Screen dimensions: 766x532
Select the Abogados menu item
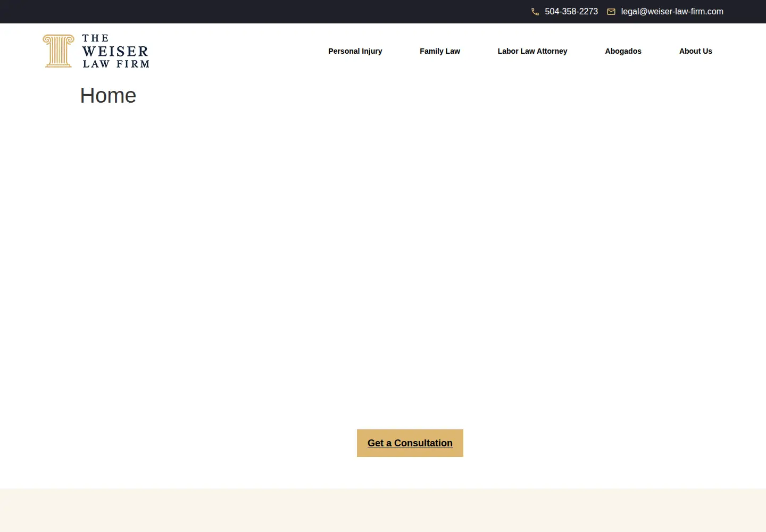click(x=623, y=51)
